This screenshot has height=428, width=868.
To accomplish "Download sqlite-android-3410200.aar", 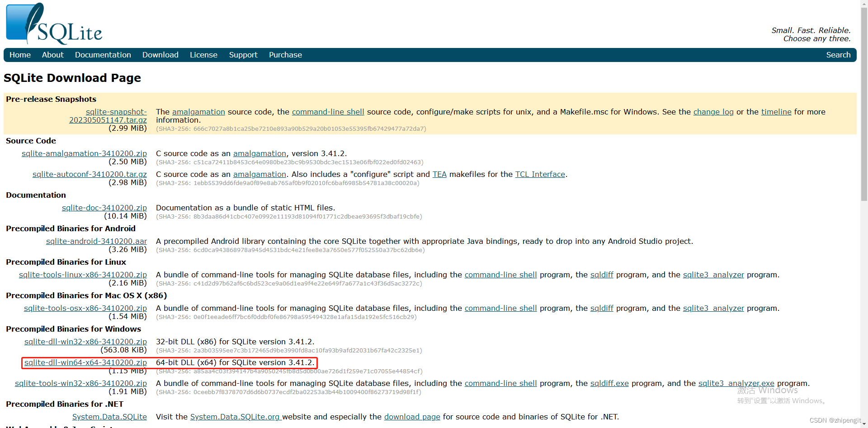I will tap(96, 241).
